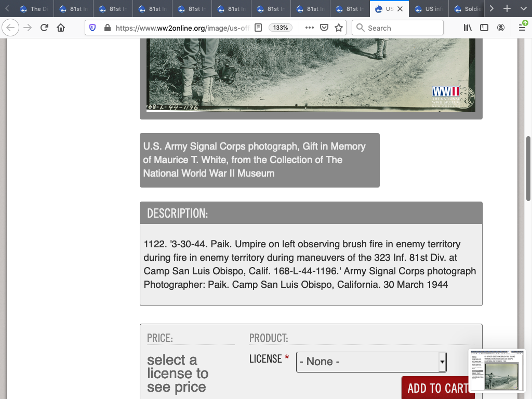Reload the current page

point(44,28)
